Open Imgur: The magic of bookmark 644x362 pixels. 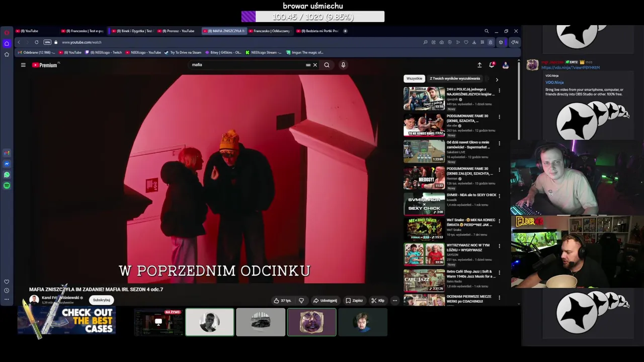click(304, 52)
